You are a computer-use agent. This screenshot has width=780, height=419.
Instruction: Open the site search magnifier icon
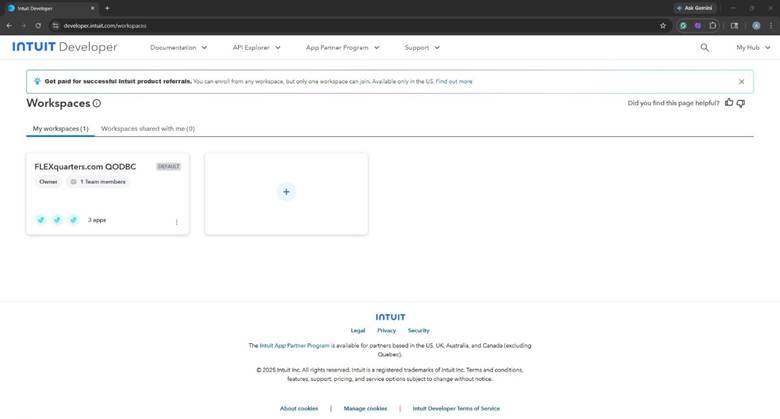click(x=704, y=47)
